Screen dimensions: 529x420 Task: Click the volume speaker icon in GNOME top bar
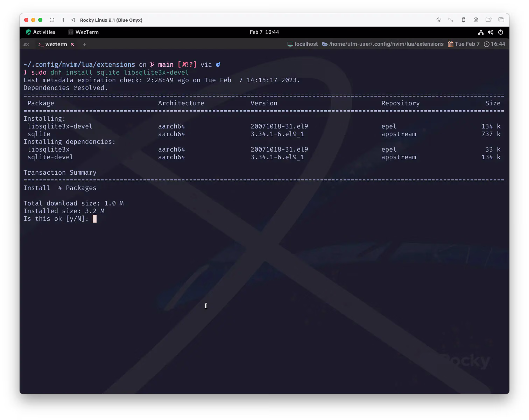tap(491, 32)
